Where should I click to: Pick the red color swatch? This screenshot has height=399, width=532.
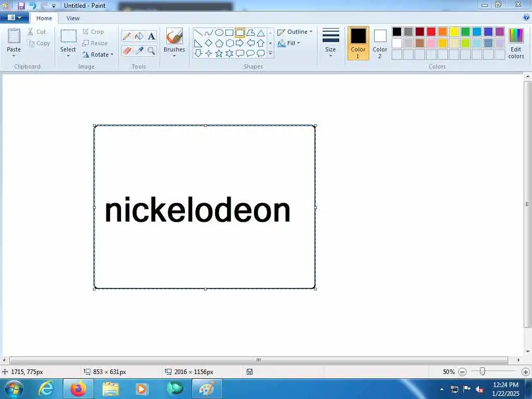(x=431, y=32)
